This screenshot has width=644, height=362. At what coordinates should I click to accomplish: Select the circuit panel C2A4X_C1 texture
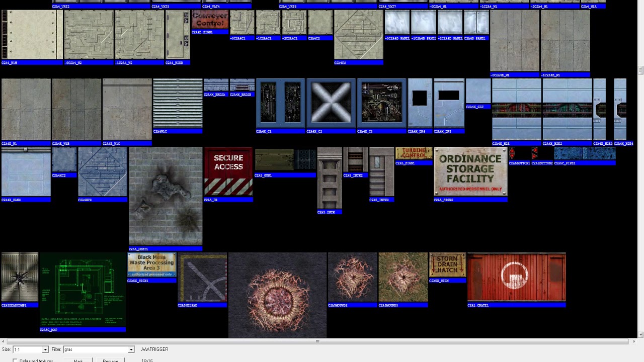[x=280, y=103]
